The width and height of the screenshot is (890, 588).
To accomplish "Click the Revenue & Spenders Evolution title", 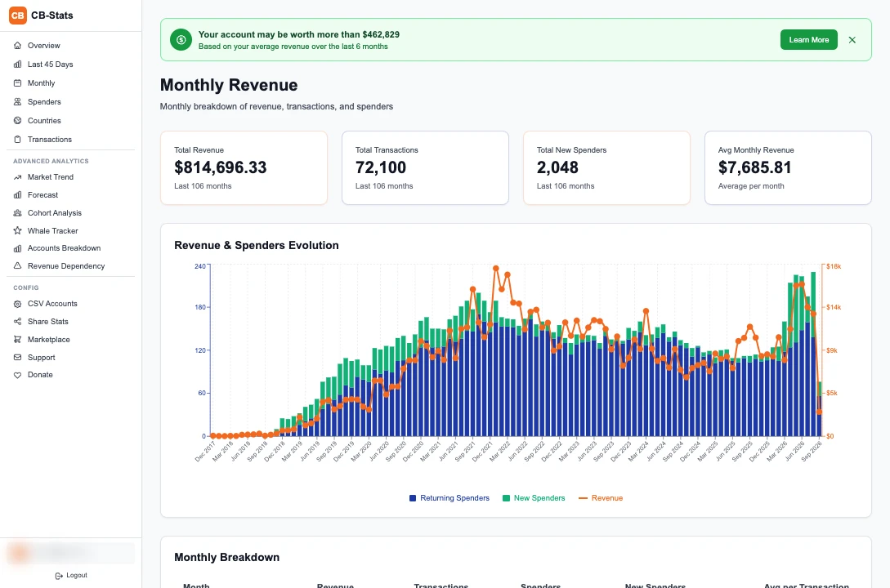I will [257, 246].
